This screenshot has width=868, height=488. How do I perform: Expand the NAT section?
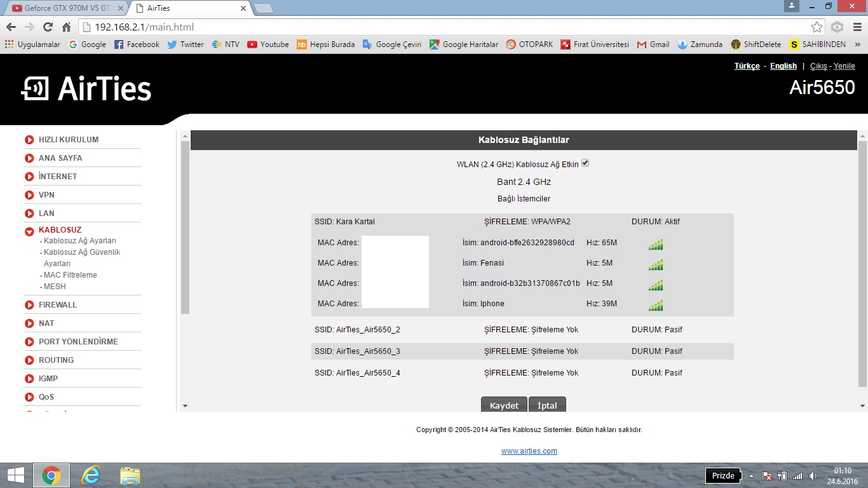[29, 323]
